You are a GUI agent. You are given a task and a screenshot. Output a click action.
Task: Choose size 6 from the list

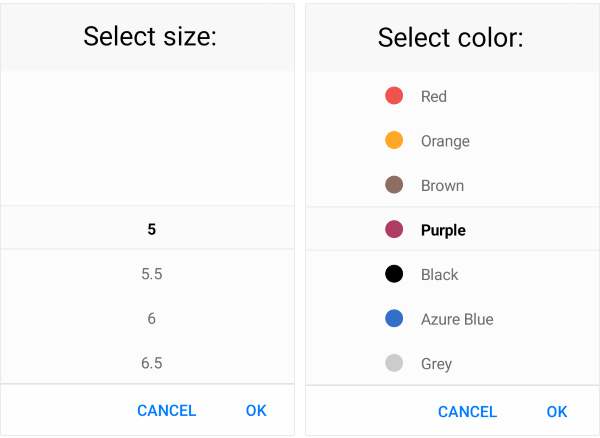coord(152,319)
